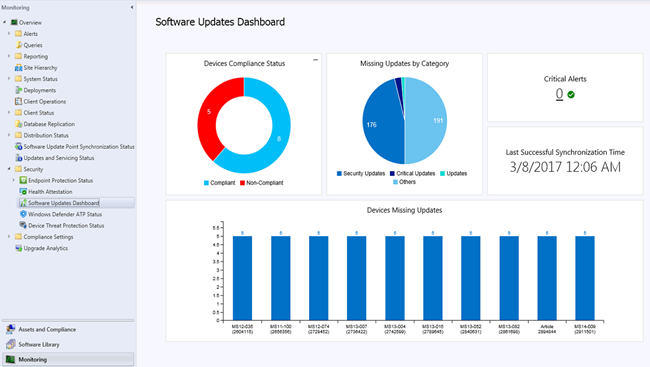Select the Monitoring workspace label

[x=33, y=360]
